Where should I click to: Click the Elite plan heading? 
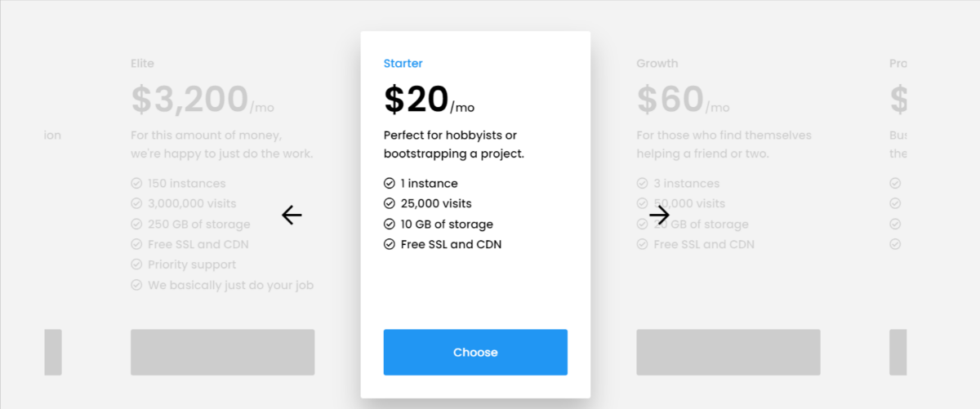tap(142, 64)
